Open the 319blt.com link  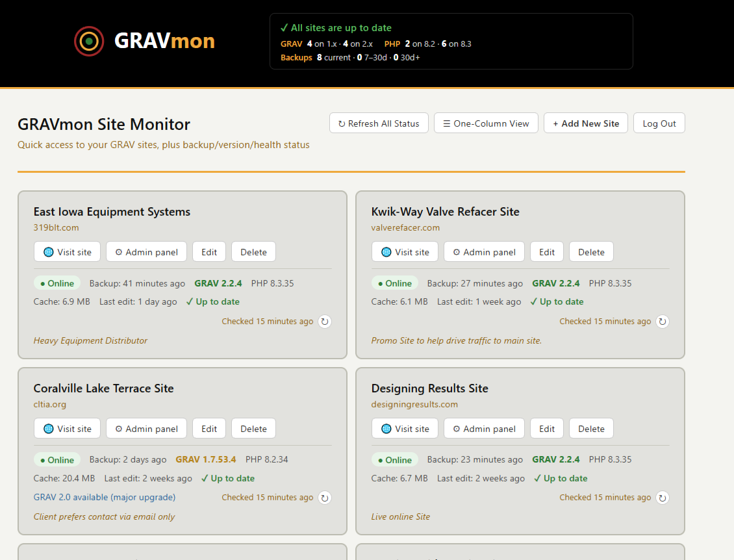click(x=56, y=227)
